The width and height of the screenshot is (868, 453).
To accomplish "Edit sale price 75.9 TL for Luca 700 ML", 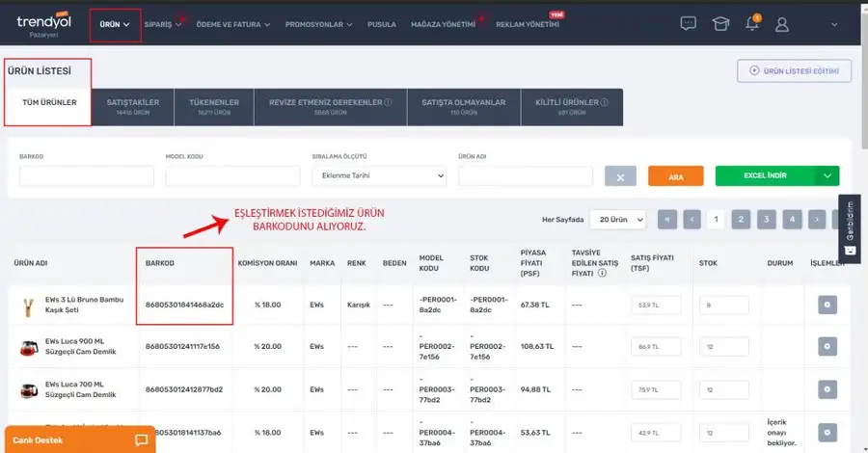I will coord(656,389).
